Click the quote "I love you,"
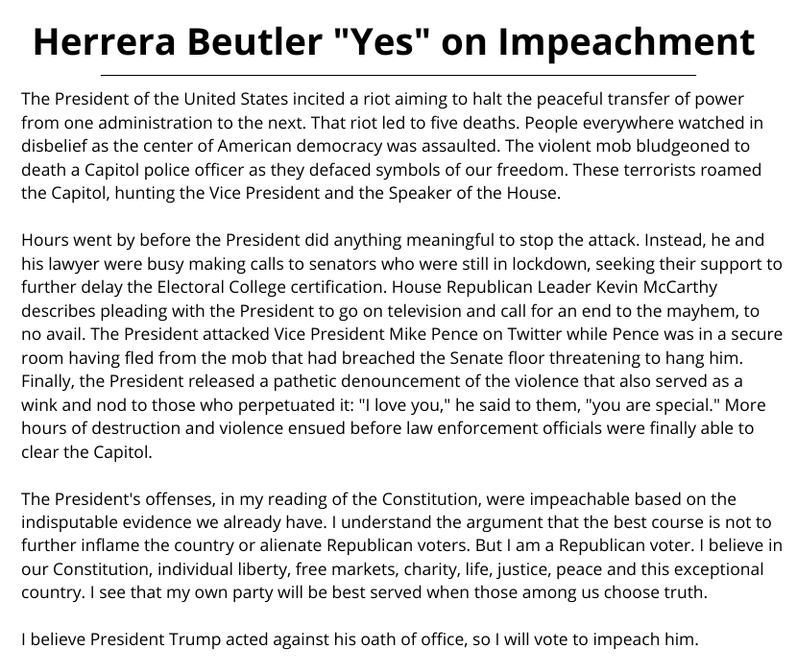 pyautogui.click(x=404, y=405)
